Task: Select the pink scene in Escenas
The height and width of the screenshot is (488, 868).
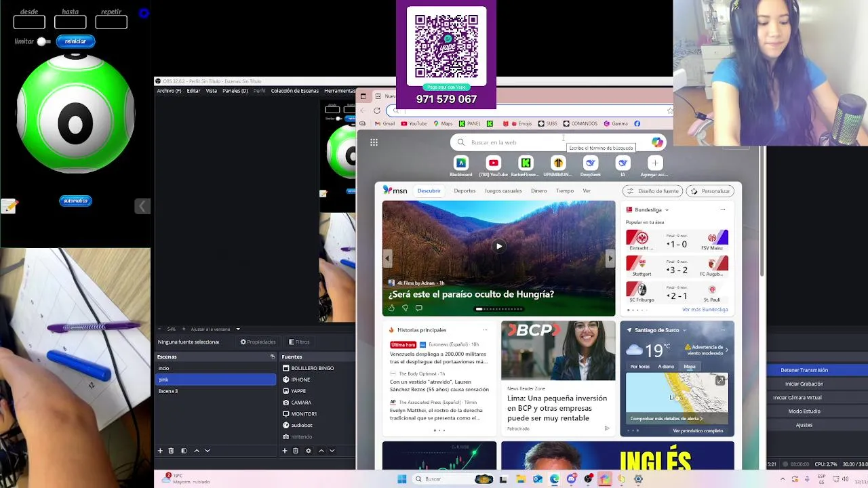Action: (216, 380)
